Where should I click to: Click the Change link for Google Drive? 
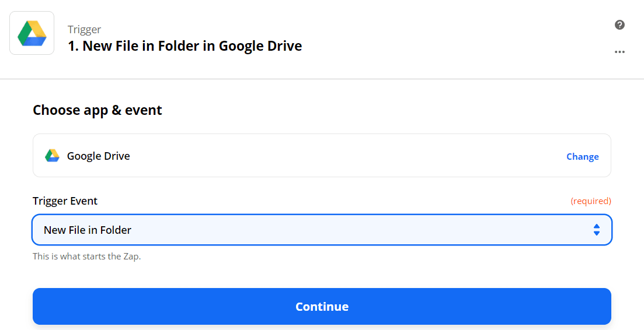click(x=582, y=156)
